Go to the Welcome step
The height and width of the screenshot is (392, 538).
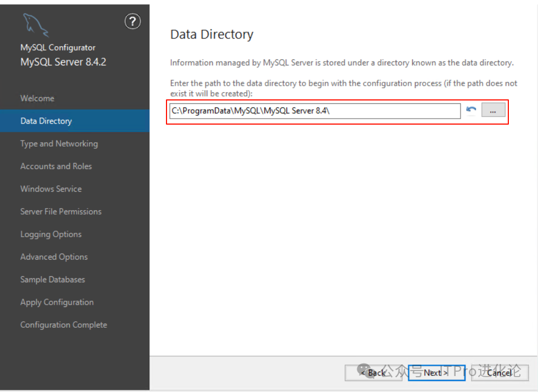pyautogui.click(x=37, y=98)
